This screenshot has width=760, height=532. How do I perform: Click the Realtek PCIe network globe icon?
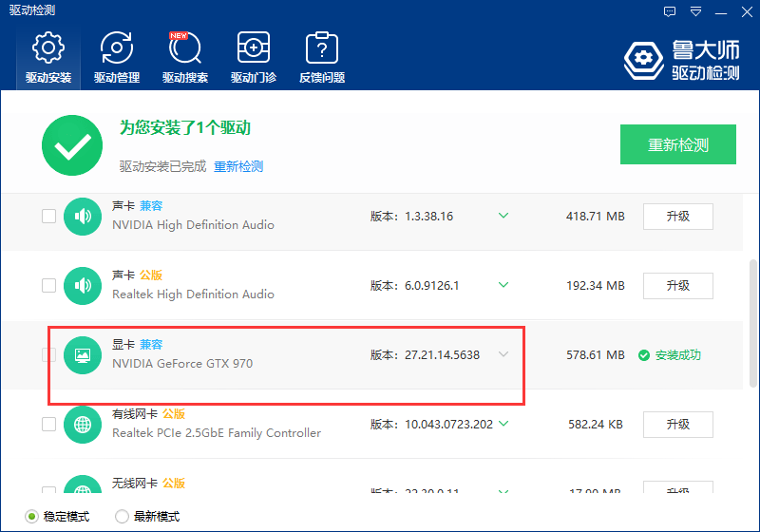click(83, 425)
